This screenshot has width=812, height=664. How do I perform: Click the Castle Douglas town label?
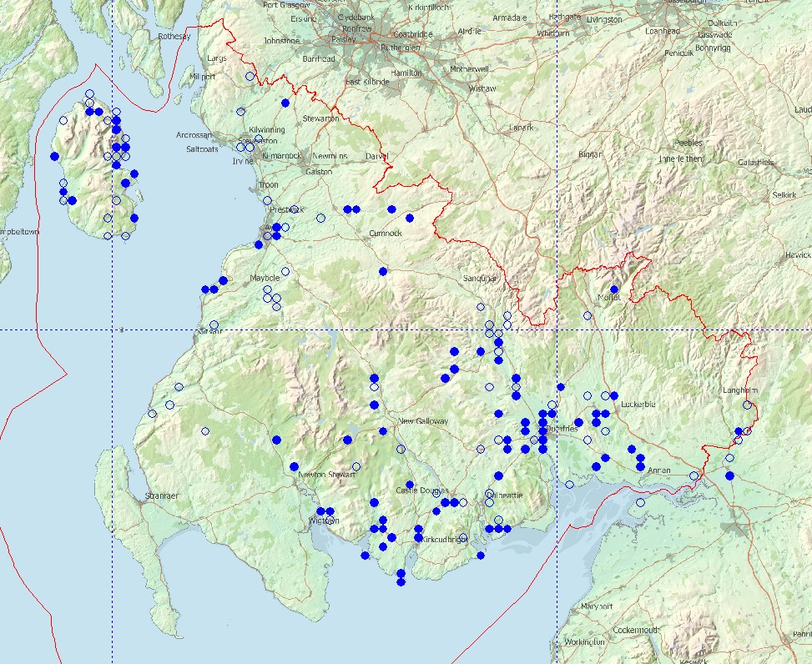(x=421, y=490)
